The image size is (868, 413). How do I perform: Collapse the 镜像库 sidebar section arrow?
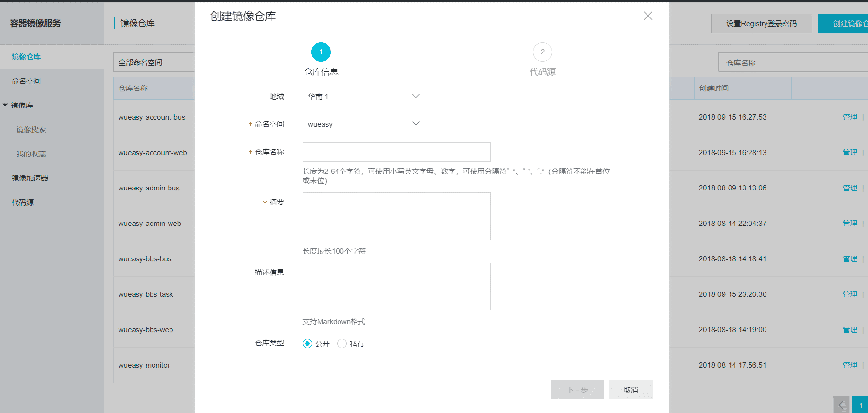(5, 105)
